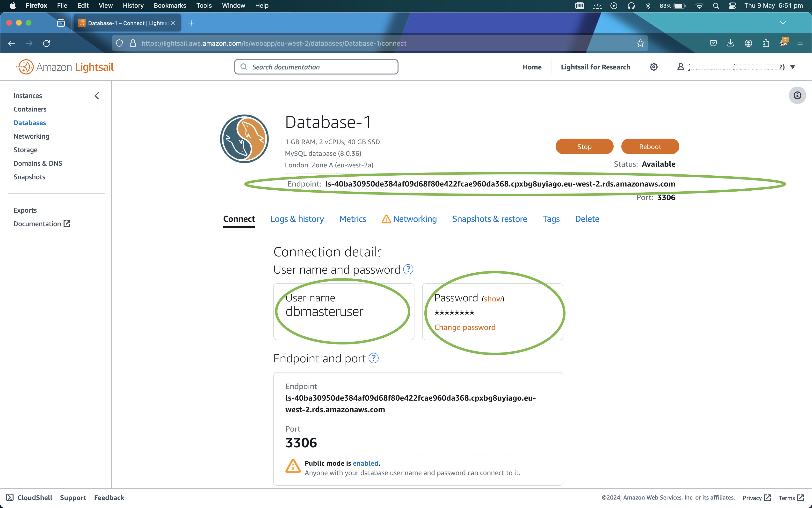Bookmark this page with the star icon
The height and width of the screenshot is (508, 812).
point(640,43)
